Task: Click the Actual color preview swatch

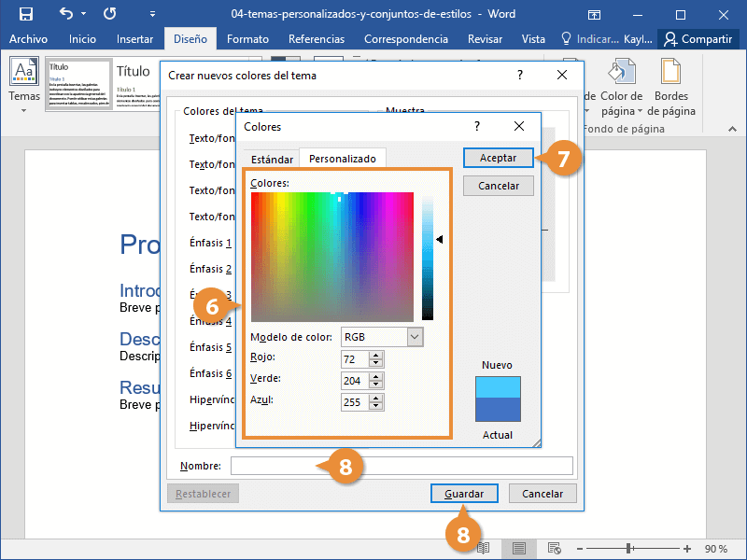Action: [x=498, y=410]
